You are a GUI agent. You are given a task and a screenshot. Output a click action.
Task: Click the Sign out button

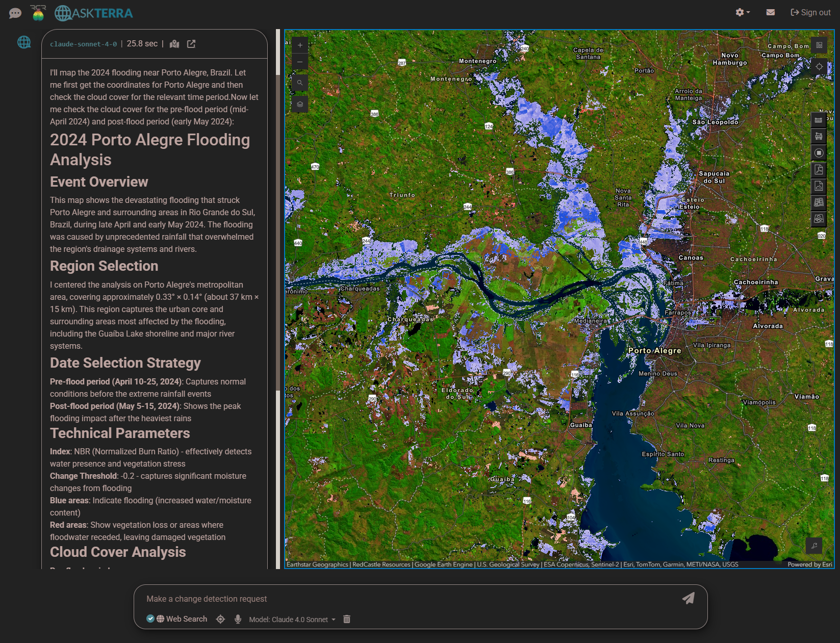[810, 12]
